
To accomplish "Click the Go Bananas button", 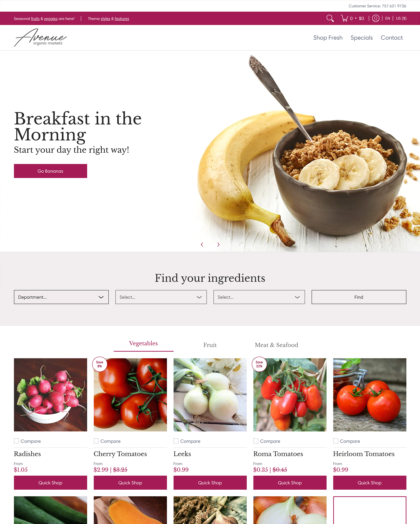I will click(x=50, y=170).
